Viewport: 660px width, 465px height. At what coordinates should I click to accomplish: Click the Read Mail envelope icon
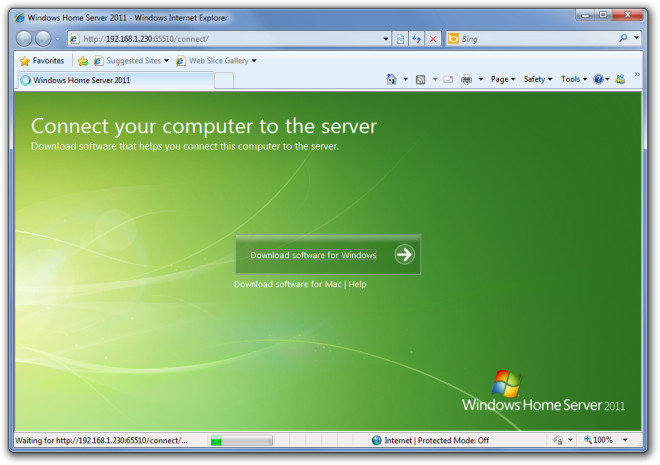pos(448,79)
